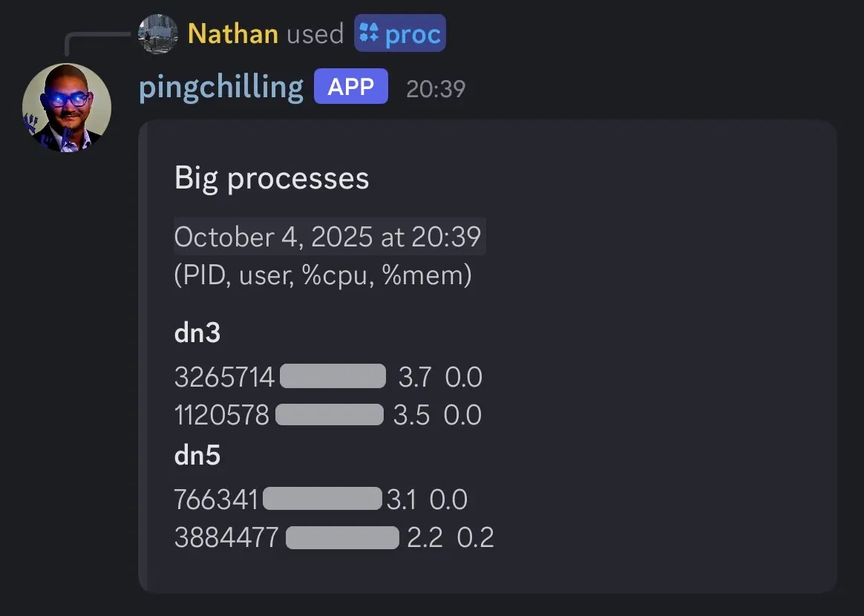Click the October 4, 2025 date timestamp

329,237
